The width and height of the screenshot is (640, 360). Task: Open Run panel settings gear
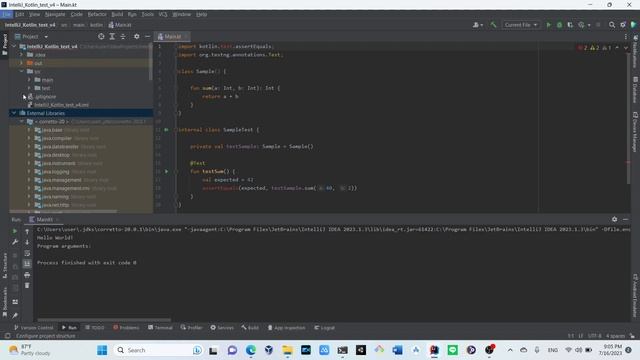pyautogui.click(x=614, y=219)
